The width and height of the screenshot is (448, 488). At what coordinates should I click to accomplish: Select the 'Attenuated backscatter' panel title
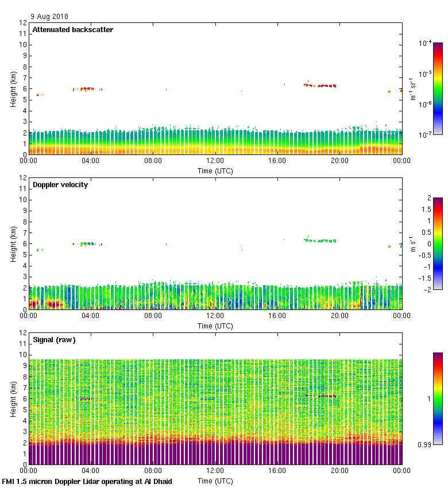pyautogui.click(x=72, y=30)
